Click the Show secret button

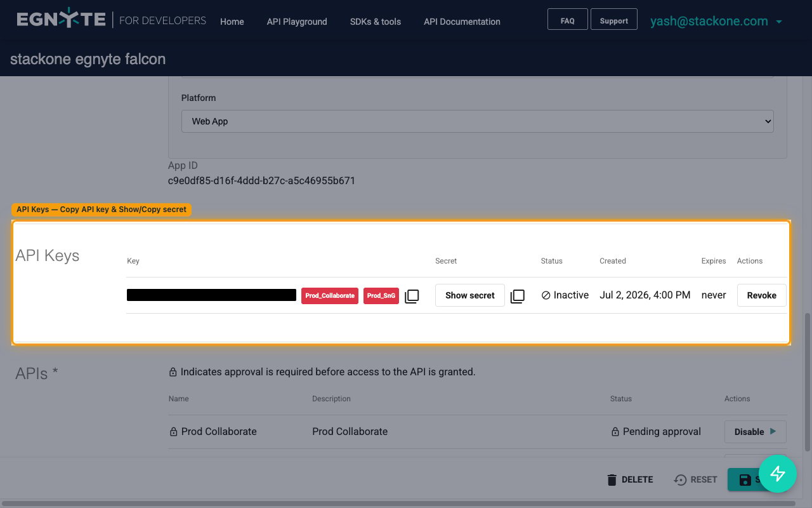(470, 295)
